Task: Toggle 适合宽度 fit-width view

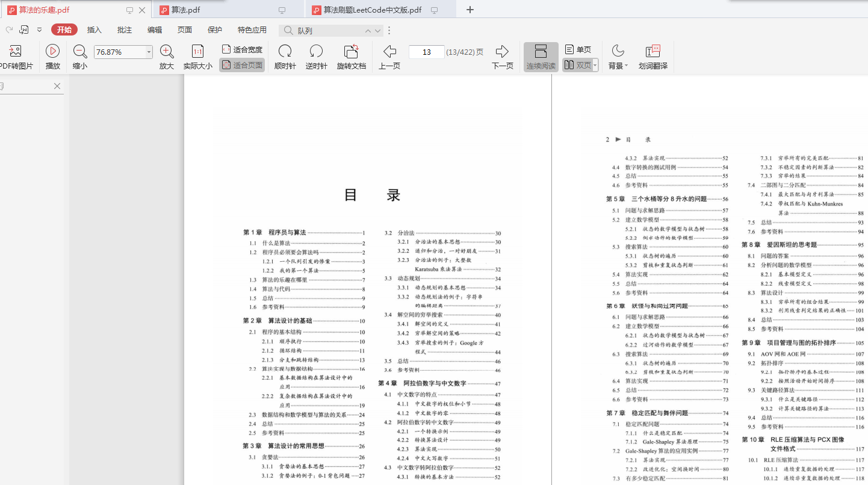Action: [240, 49]
